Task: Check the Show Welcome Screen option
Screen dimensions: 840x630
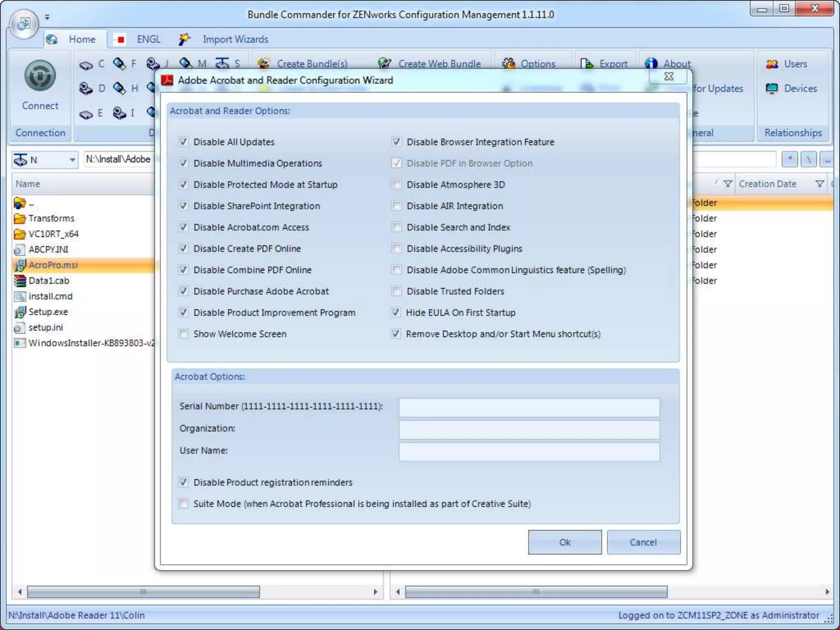Action: (x=183, y=334)
